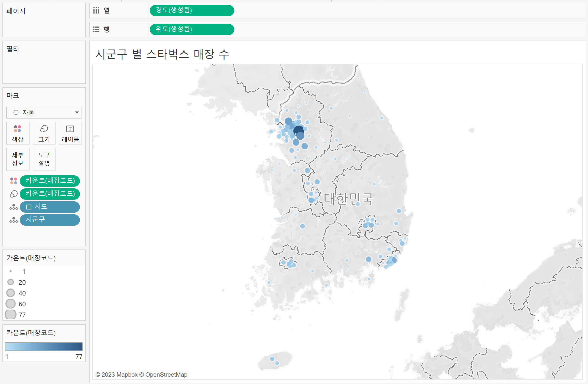This screenshot has width=588, height=384.
Task: Click the size legend circle for 40
Action: coord(11,293)
